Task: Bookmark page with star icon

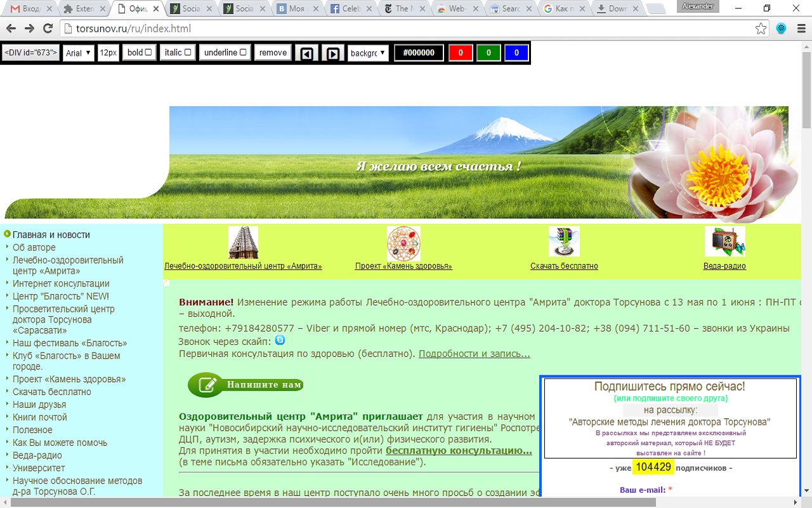Action: [761, 29]
